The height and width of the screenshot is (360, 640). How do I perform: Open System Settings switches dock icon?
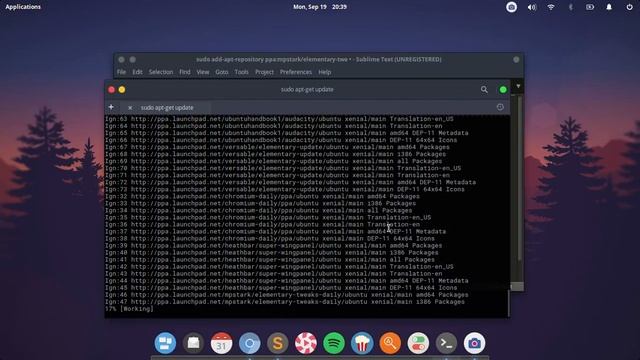point(418,343)
